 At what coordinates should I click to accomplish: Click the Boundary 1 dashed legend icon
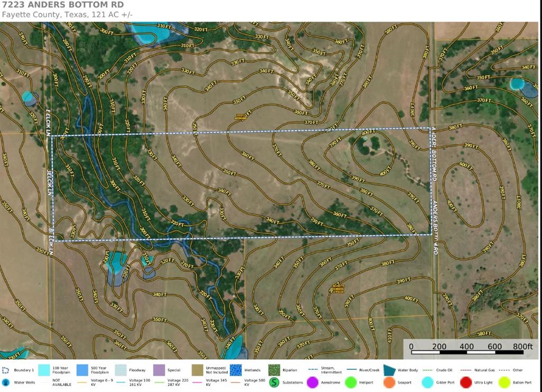click(6, 370)
